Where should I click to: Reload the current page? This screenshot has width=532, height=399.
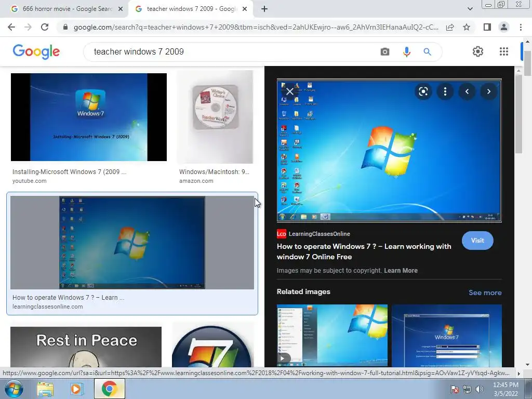[45, 27]
